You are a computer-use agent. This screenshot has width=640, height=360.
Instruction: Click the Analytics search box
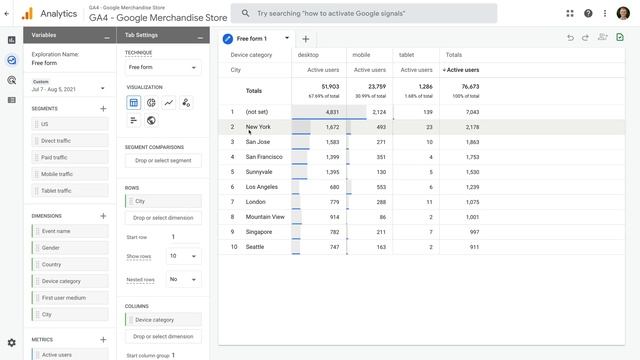[364, 13]
